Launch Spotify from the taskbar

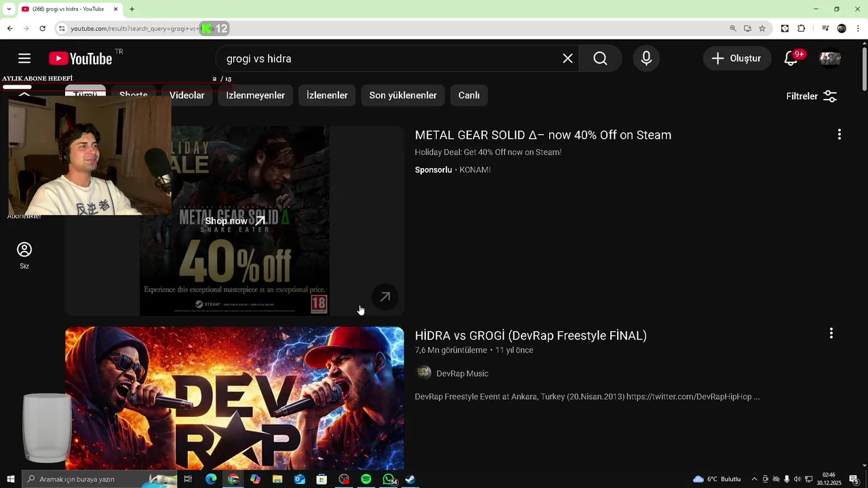point(366,479)
